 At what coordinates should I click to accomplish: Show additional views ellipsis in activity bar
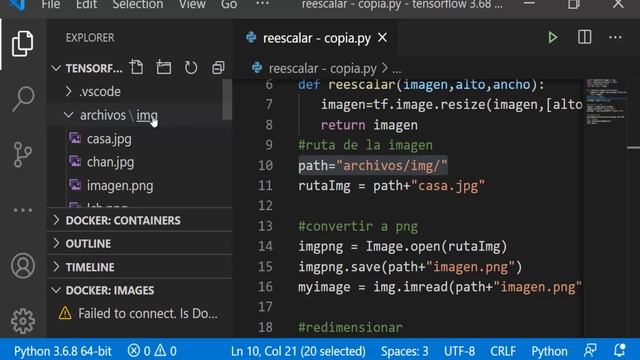tap(23, 210)
